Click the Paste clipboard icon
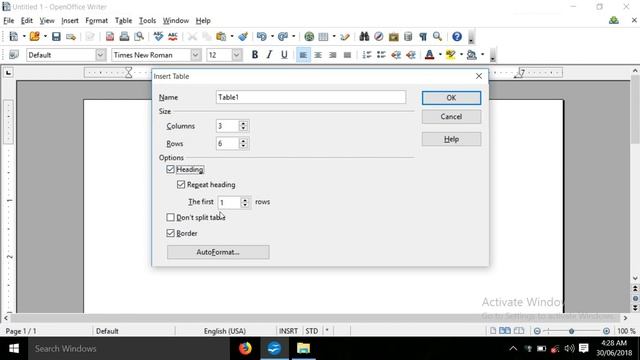 [221, 37]
